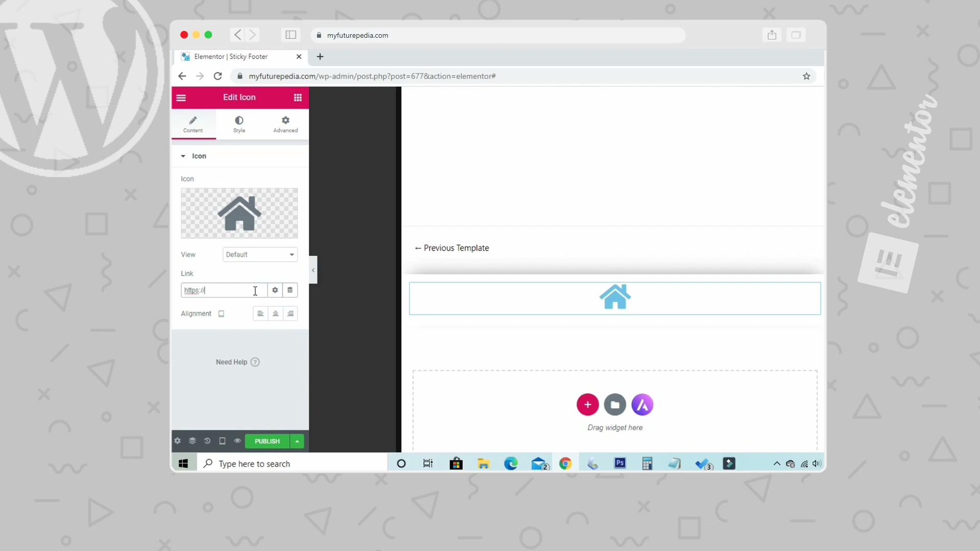Image resolution: width=980 pixels, height=551 pixels.
Task: Open Calculator from taskbar
Action: [647, 463]
